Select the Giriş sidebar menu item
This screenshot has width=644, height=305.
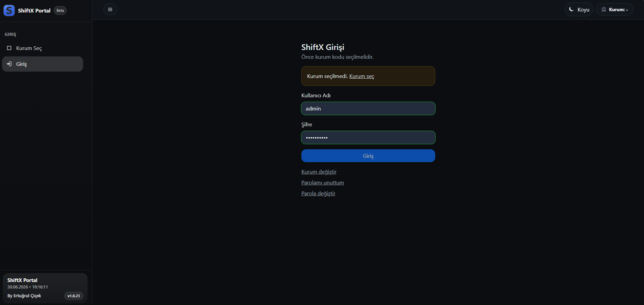tap(43, 64)
